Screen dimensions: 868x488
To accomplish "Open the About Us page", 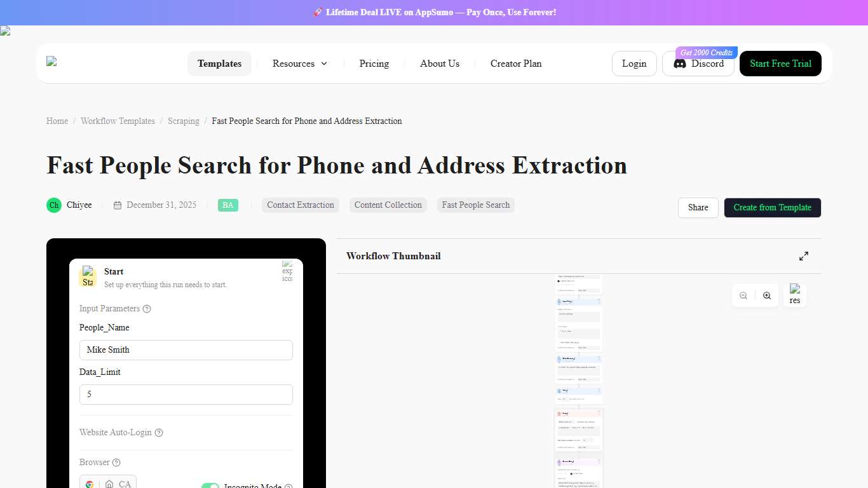I will click(439, 64).
